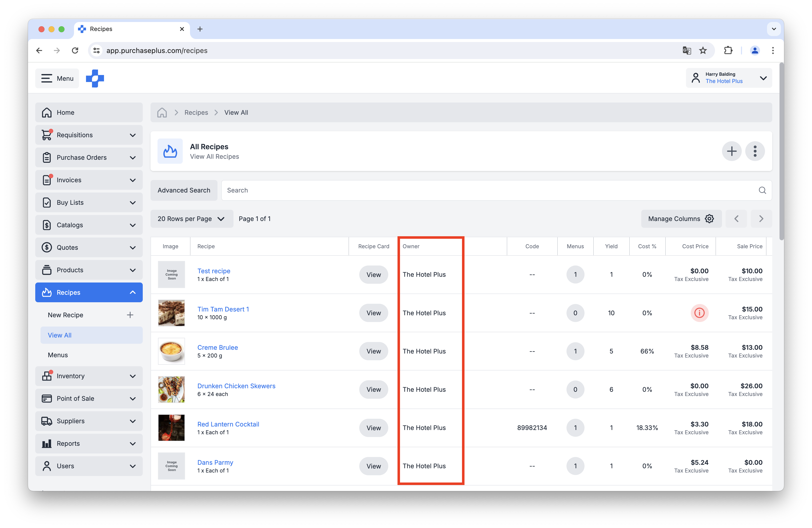The height and width of the screenshot is (528, 812).
Task: Click red info icon on Tim Tam row
Action: coord(699,313)
